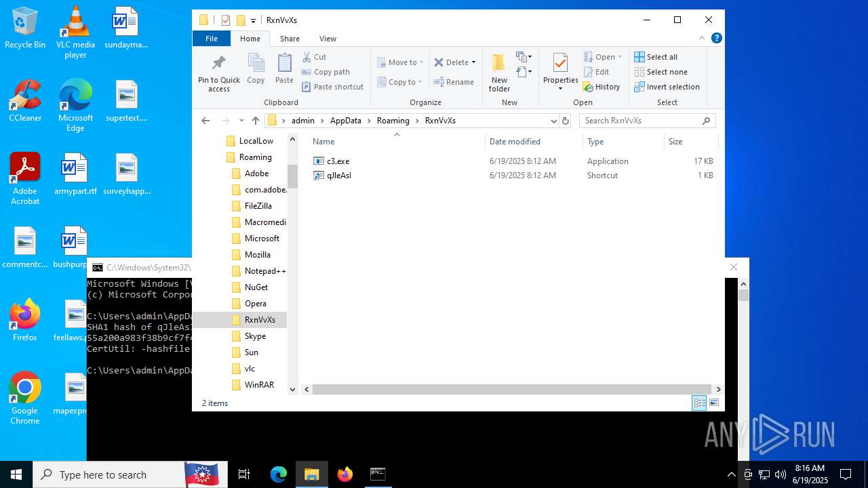Open the File menu
The image size is (868, 488).
tap(212, 39)
